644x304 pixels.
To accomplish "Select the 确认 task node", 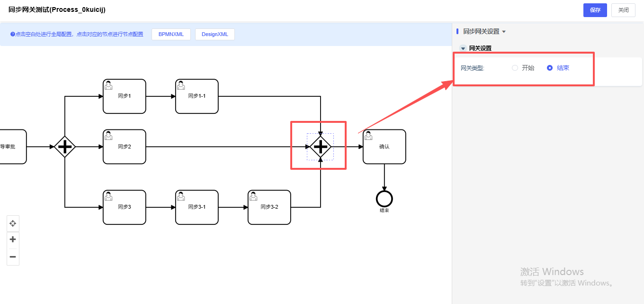I will 384,147.
